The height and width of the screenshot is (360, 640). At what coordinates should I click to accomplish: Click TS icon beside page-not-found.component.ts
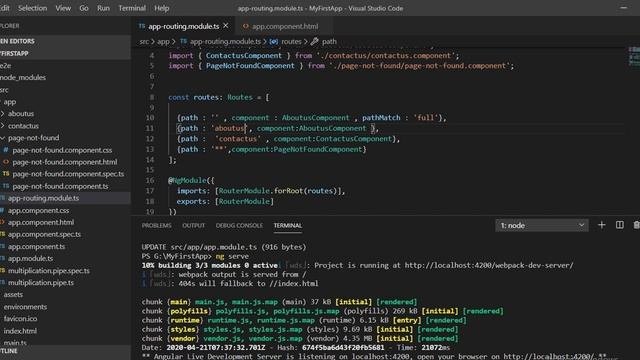[x=6, y=186]
